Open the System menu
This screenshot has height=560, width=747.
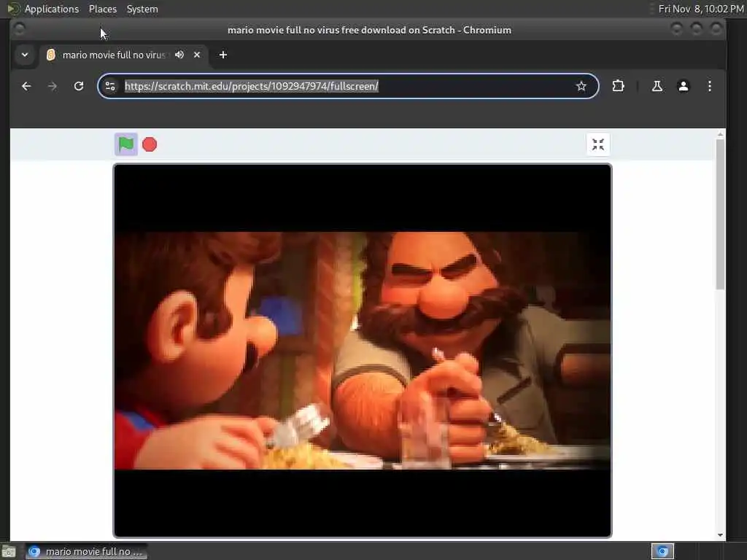[142, 9]
